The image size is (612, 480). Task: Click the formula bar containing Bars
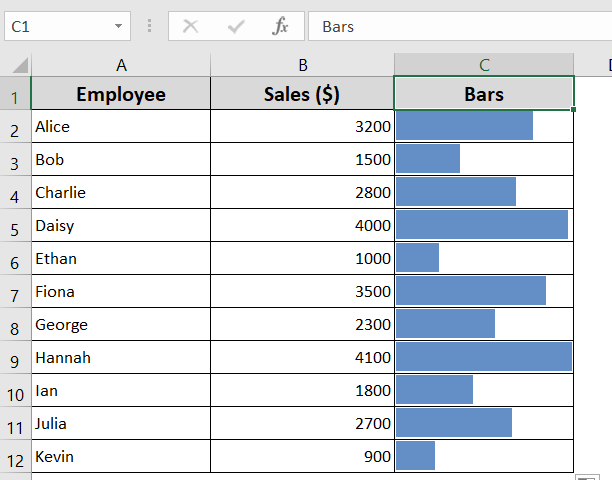[x=460, y=26]
